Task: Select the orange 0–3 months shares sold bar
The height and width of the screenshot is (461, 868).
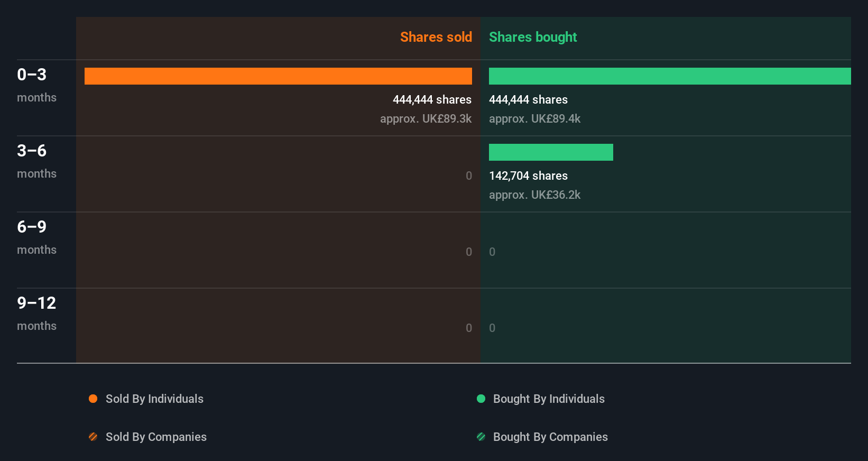Action: (278, 76)
